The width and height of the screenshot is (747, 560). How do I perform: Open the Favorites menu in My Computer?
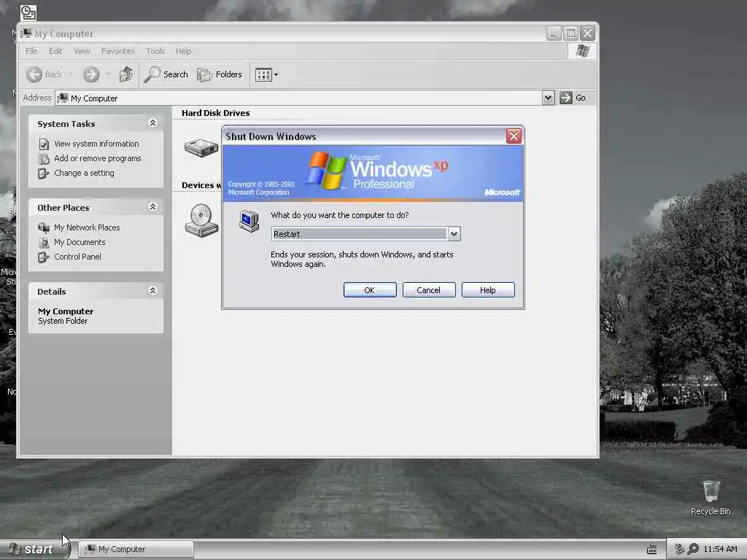click(117, 51)
